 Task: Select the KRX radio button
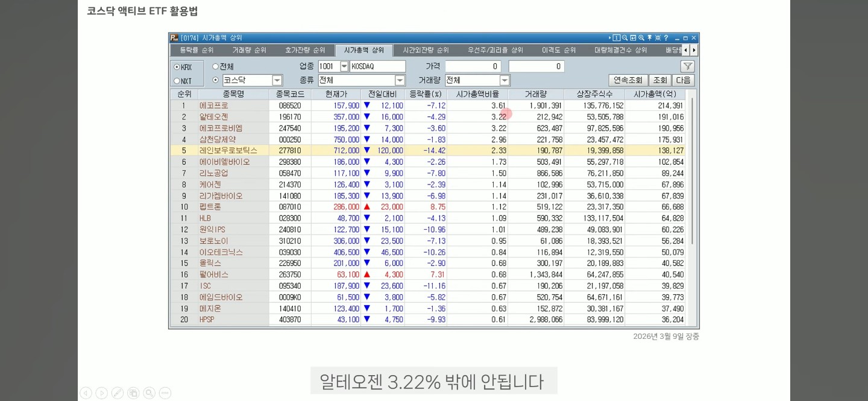pyautogui.click(x=178, y=66)
